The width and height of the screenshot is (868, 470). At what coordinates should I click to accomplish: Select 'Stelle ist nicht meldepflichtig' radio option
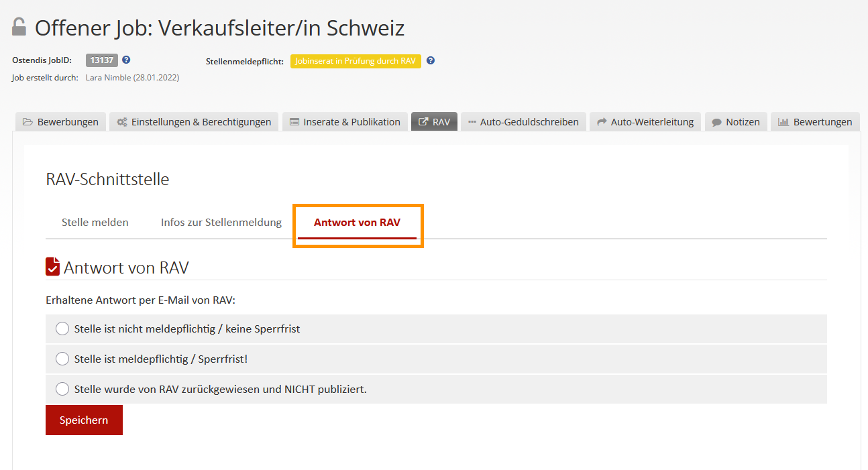point(62,329)
